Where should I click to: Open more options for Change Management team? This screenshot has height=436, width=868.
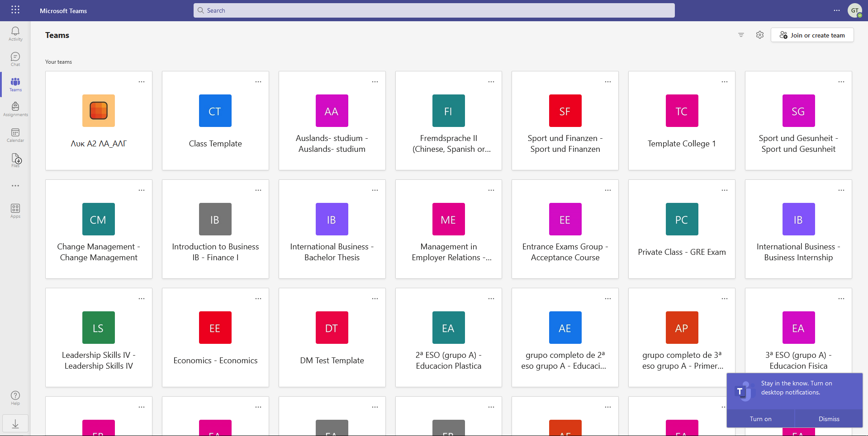pyautogui.click(x=142, y=190)
